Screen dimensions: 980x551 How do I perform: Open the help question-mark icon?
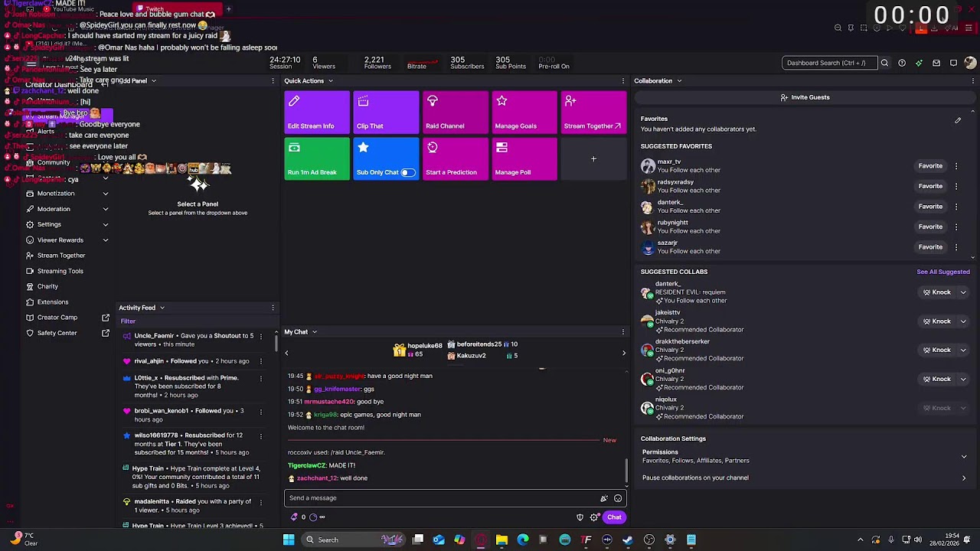coord(902,63)
